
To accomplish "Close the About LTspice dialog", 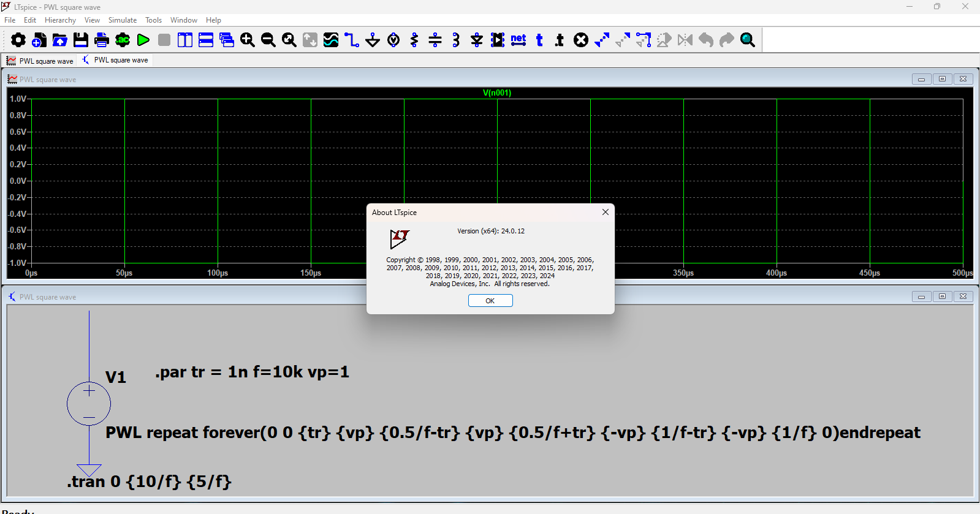I will click(x=605, y=212).
